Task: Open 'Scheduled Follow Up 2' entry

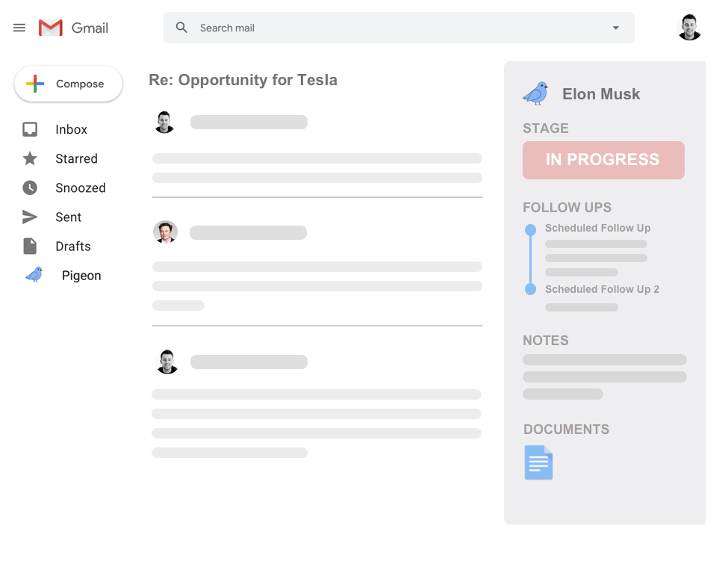Action: coord(602,289)
